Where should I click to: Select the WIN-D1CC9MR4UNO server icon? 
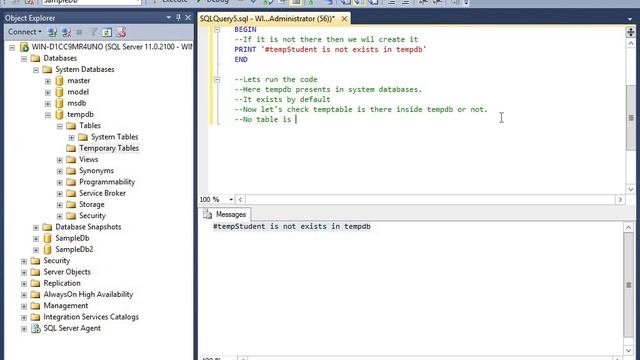[24, 47]
